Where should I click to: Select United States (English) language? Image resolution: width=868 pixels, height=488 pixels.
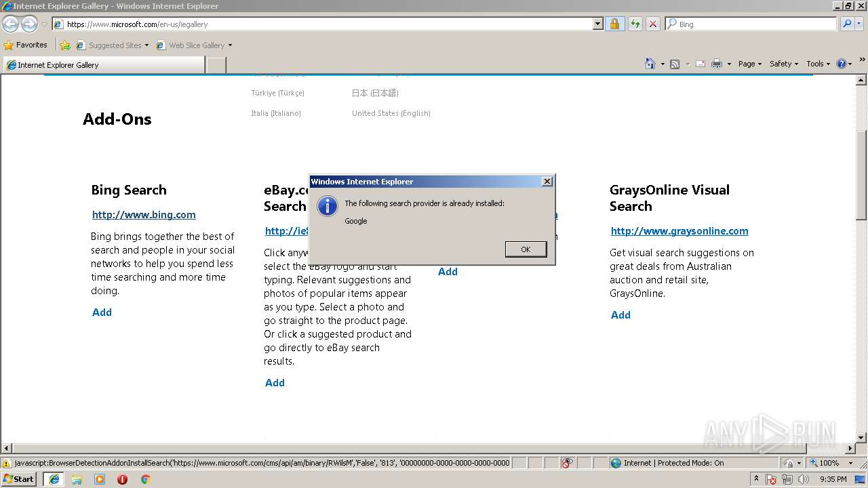[391, 113]
